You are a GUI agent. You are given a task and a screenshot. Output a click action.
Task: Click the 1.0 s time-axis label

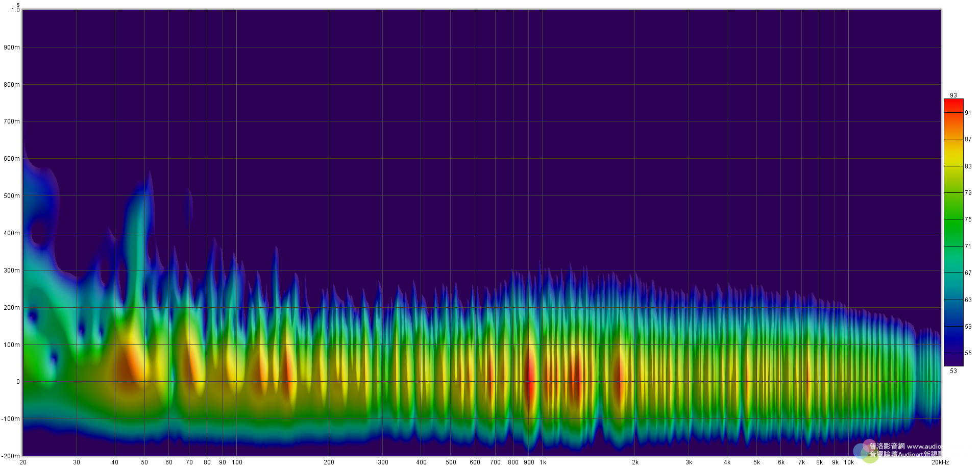(x=15, y=10)
